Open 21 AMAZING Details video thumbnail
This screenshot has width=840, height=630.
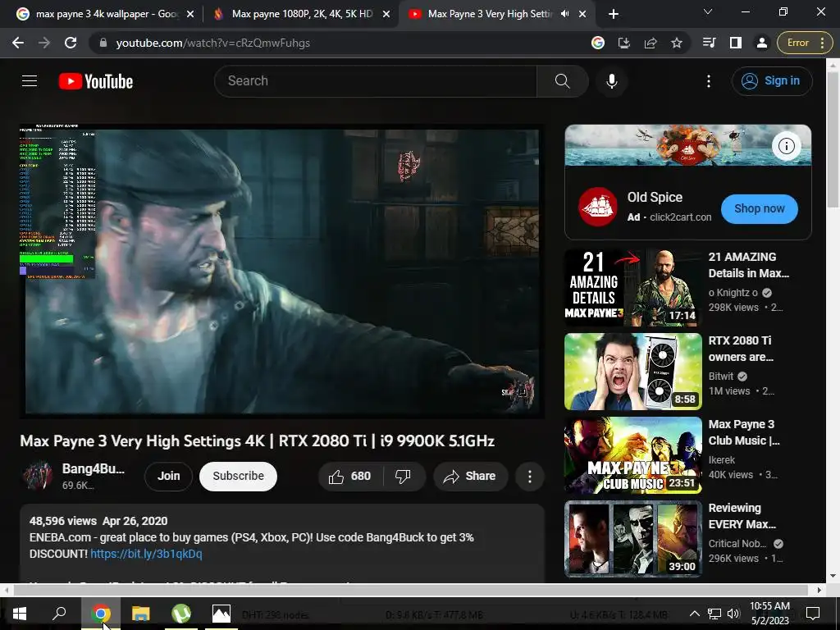point(632,288)
